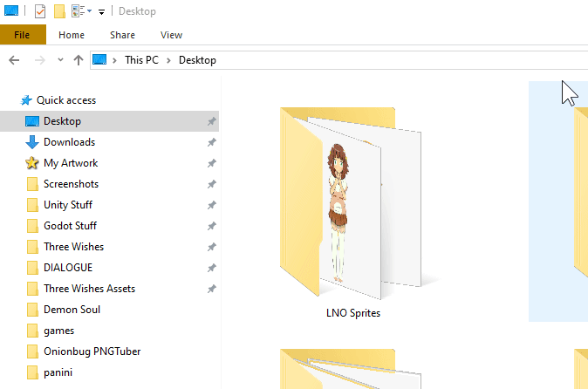This screenshot has height=389, width=588.
Task: Click the pin icon beside Desktop
Action: [x=212, y=121]
